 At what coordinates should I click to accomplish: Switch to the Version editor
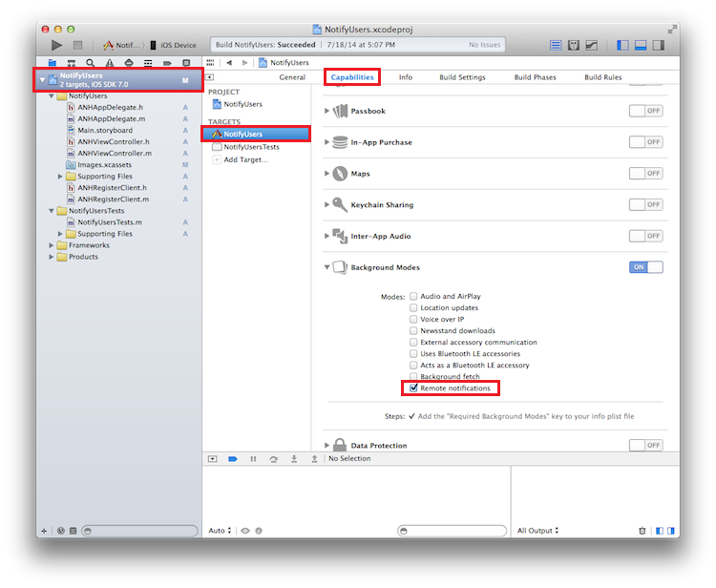click(x=592, y=45)
